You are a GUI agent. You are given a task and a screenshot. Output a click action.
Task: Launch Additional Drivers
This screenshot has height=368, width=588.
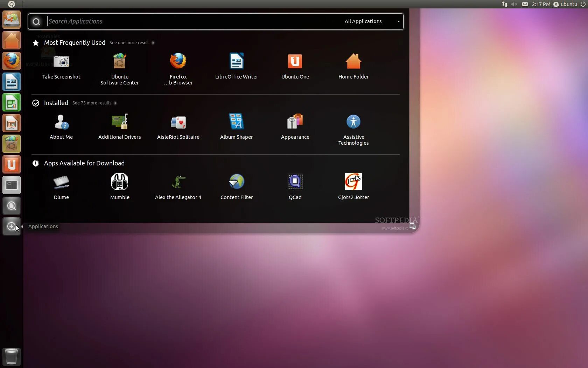point(120,127)
